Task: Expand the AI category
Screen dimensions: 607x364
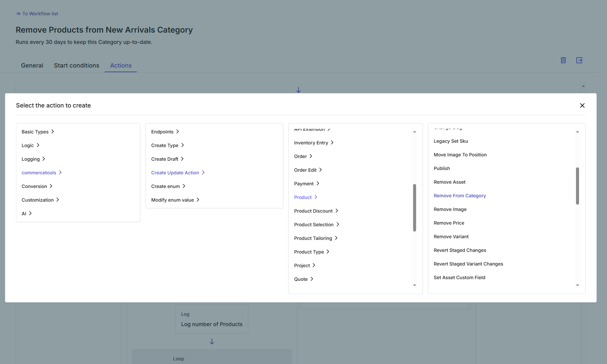Action: point(24,213)
